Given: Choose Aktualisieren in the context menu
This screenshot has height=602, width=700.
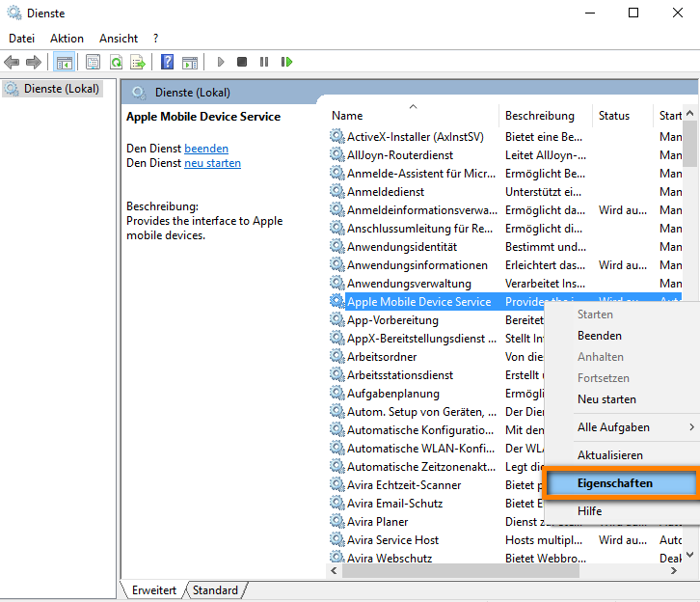Looking at the screenshot, I should click(x=609, y=455).
